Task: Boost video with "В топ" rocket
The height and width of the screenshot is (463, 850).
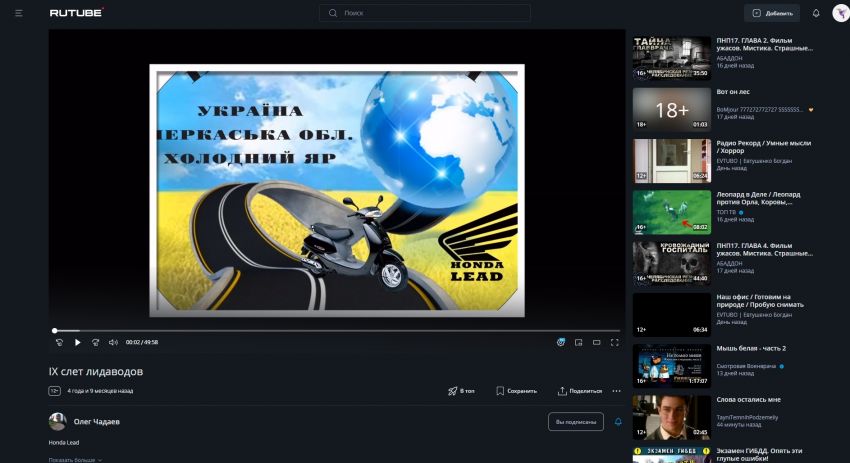Action: [461, 390]
